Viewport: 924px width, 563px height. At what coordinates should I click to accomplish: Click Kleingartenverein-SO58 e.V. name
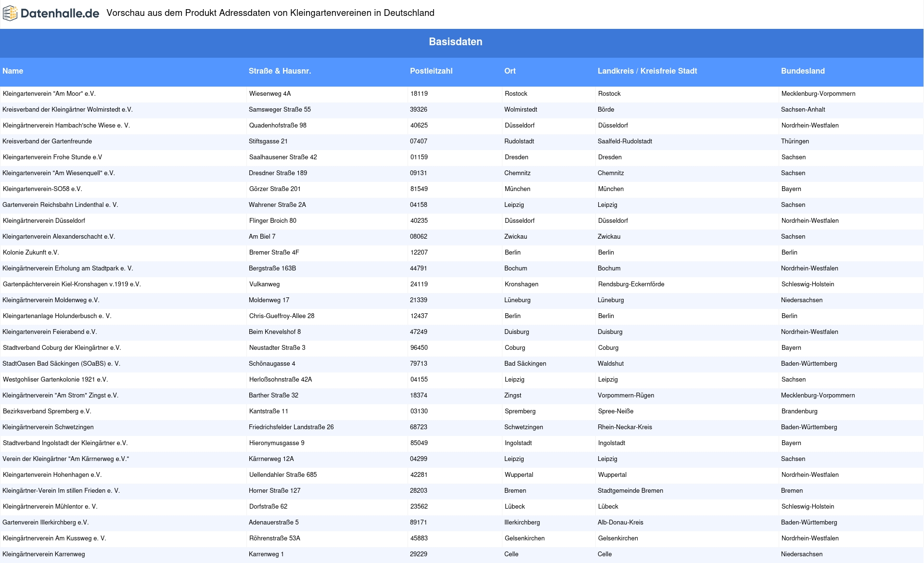tap(42, 189)
